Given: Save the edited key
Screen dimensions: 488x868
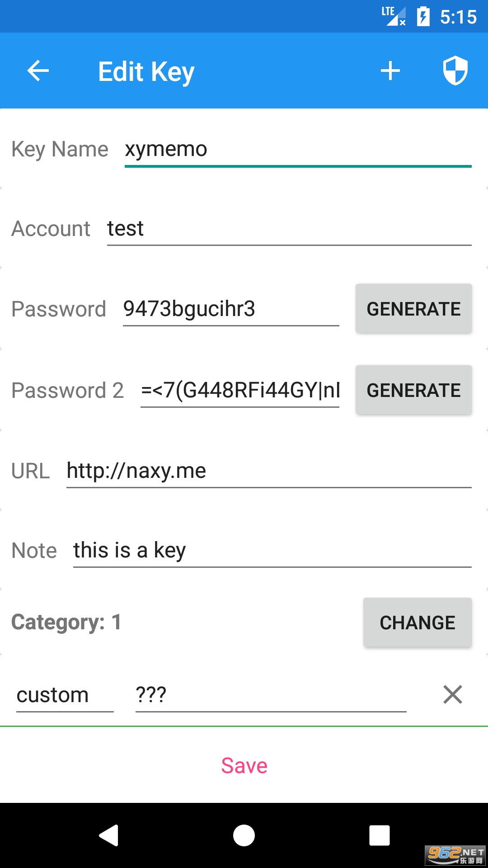Looking at the screenshot, I should click(244, 765).
